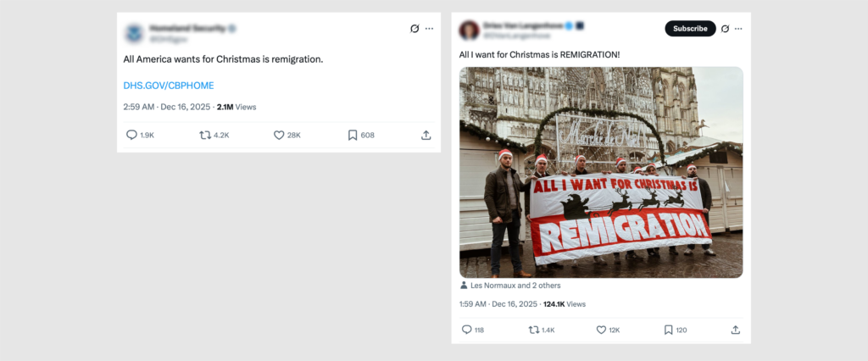Reply to the Homeland Security tweet
Image resolution: width=868 pixels, height=361 pixels.
click(131, 135)
